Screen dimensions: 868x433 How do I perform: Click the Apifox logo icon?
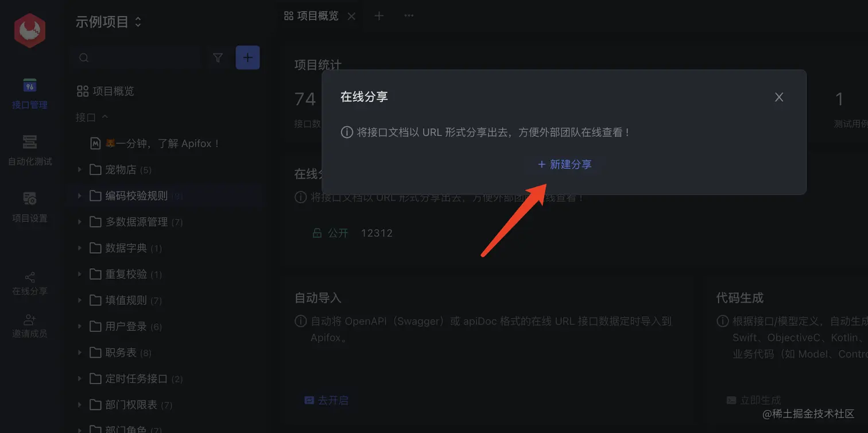[x=30, y=30]
